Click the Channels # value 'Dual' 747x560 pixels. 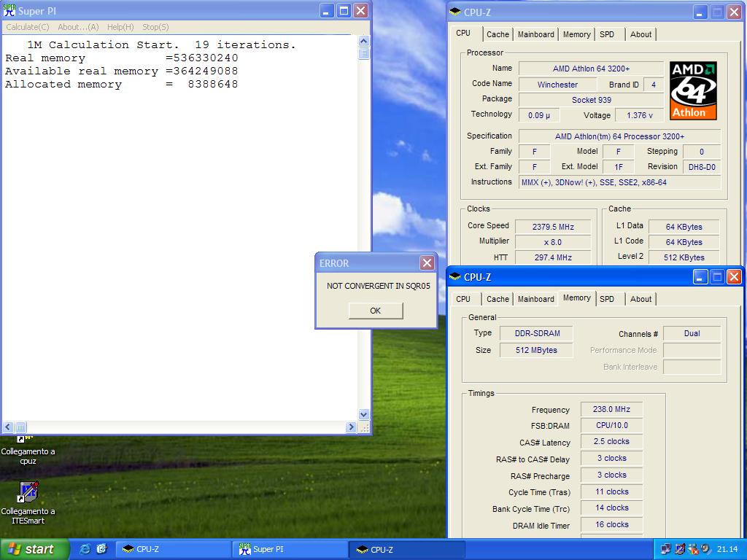[692, 333]
